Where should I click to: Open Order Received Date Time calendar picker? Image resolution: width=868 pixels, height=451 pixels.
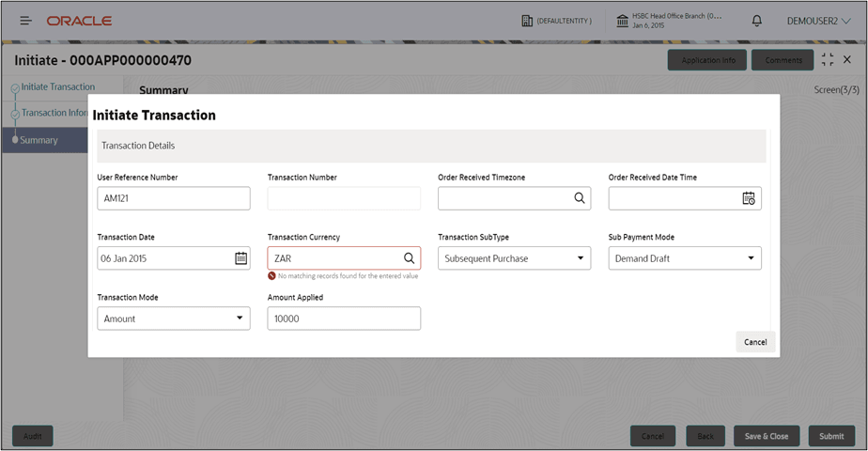[x=749, y=198]
